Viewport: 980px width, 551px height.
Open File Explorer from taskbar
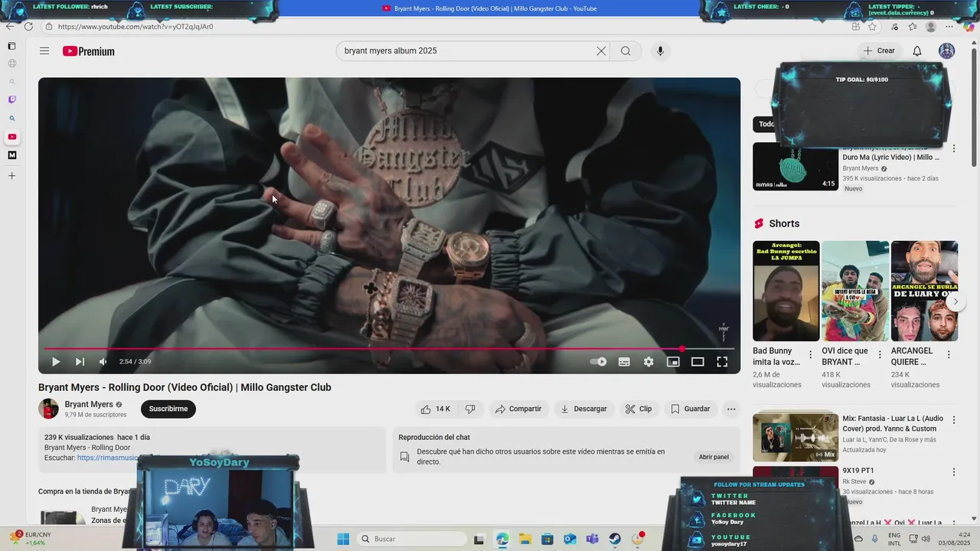click(x=524, y=539)
